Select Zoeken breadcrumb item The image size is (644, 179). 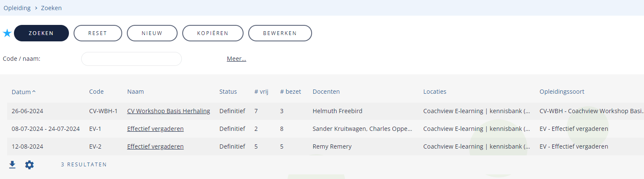point(51,8)
